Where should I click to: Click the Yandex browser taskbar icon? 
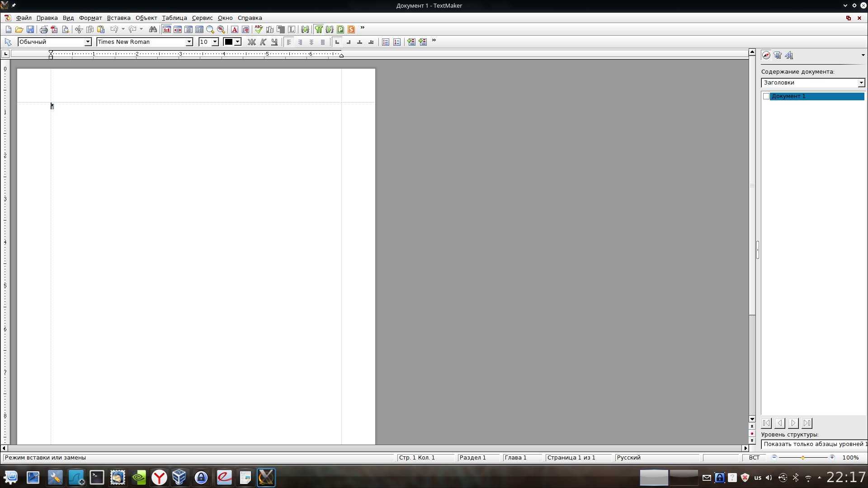(x=159, y=478)
